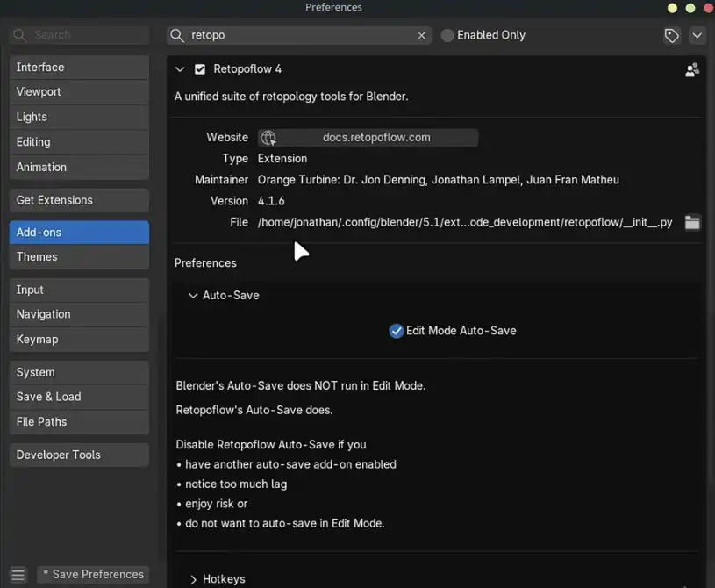Expand the Hotkeys section

click(193, 579)
